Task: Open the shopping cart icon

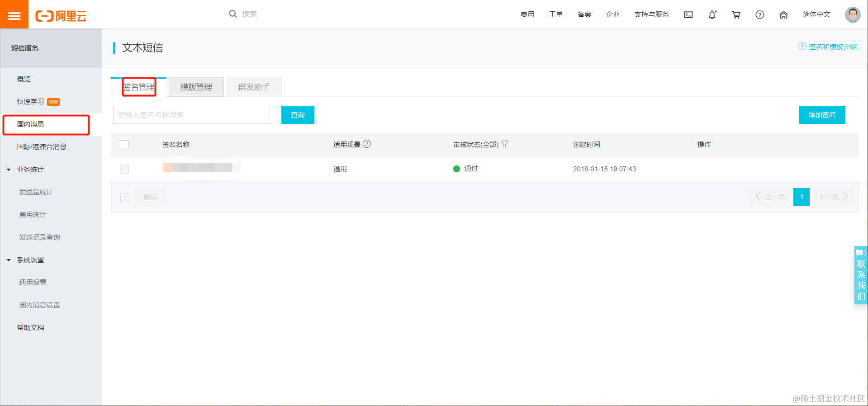Action: point(736,14)
